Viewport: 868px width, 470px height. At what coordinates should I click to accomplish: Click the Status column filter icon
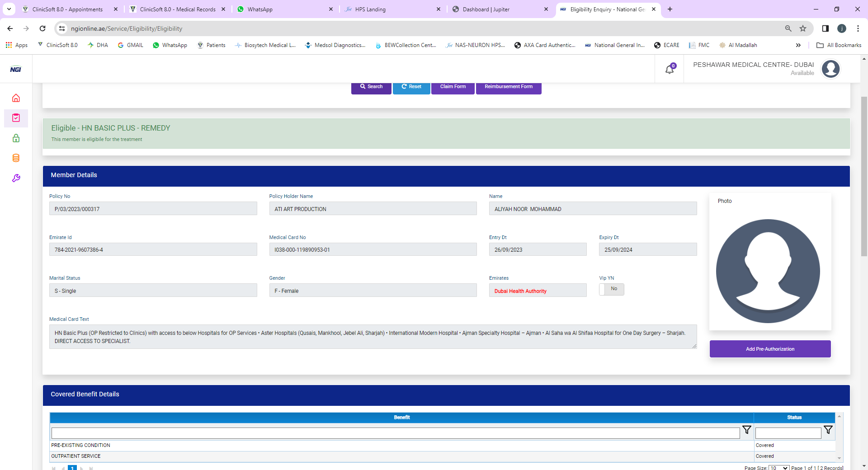point(828,430)
